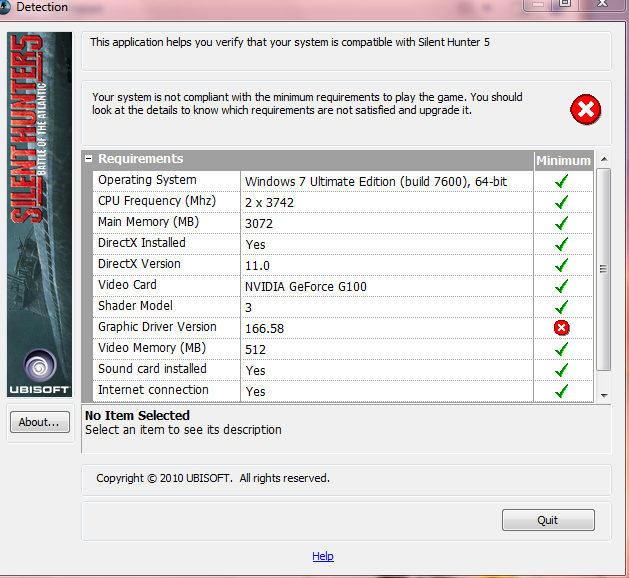Minimize the Detection window
The image size is (629, 578).
coord(538,4)
